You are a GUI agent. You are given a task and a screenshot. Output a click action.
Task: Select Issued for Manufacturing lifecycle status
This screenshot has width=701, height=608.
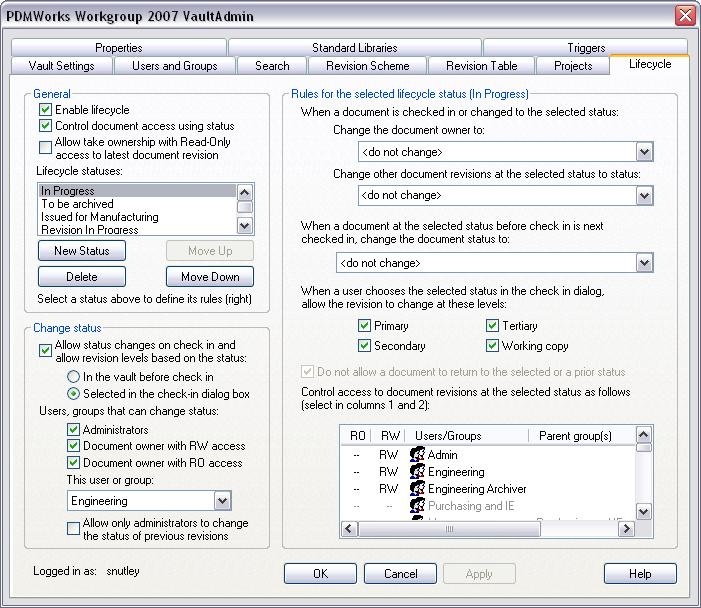[x=137, y=217]
